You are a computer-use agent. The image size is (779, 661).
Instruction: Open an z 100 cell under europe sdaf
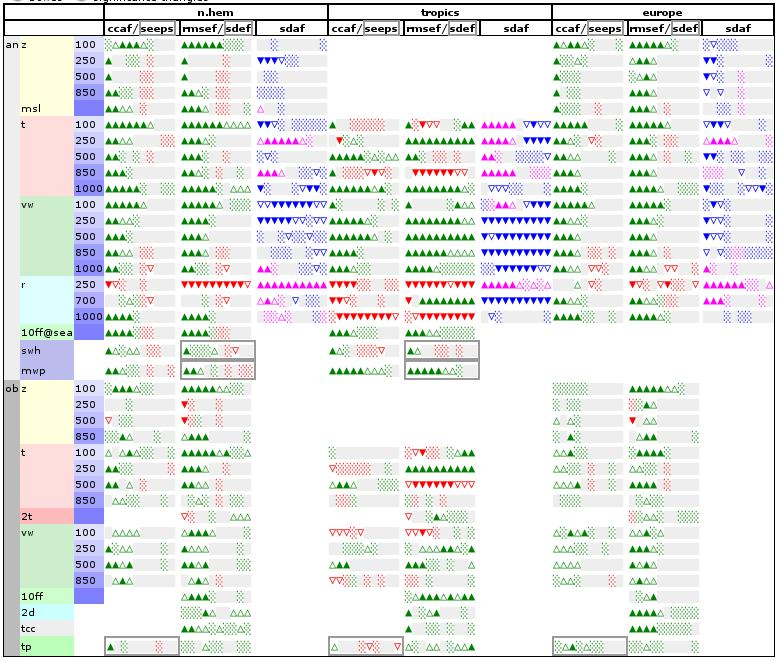click(738, 45)
